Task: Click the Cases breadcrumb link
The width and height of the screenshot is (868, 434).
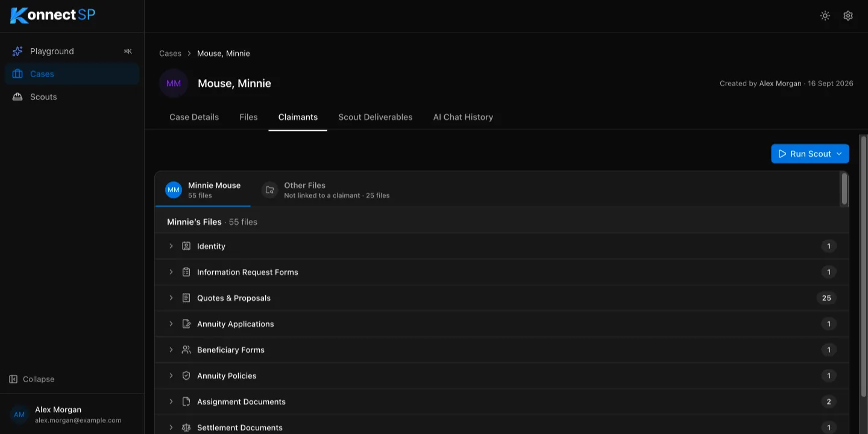Action: (x=170, y=54)
